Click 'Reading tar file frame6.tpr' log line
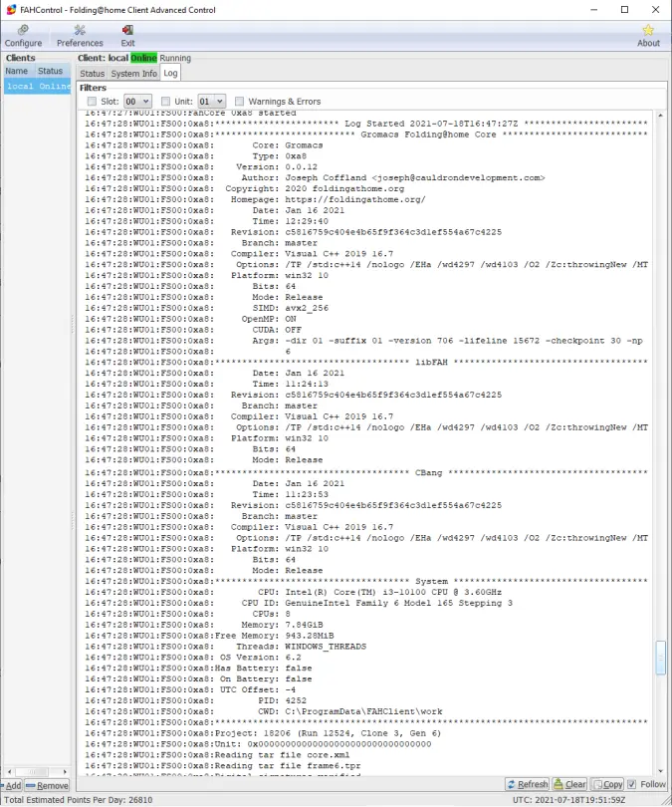672x807 pixels. tap(223, 765)
